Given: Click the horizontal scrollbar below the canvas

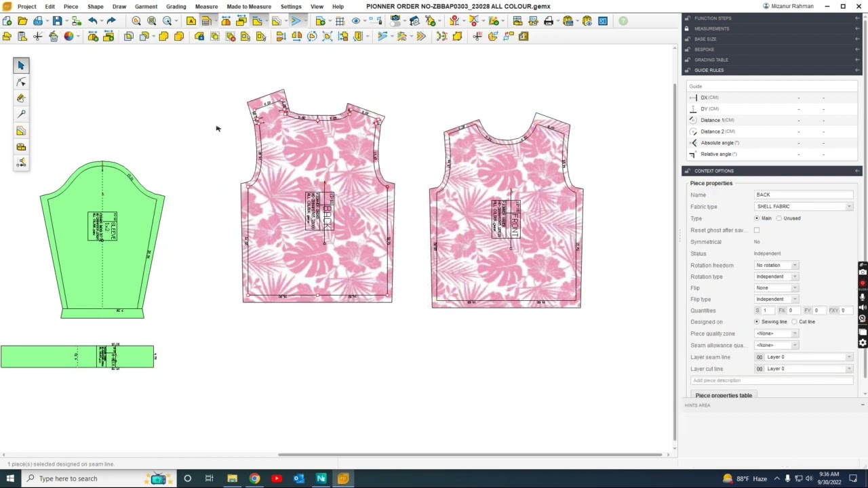Looking at the screenshot, I should tap(471, 454).
